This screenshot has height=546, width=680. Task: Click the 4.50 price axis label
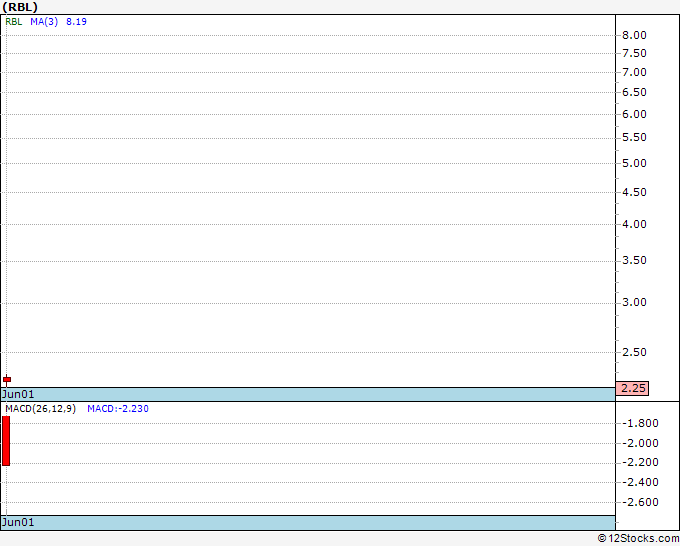[x=634, y=192]
